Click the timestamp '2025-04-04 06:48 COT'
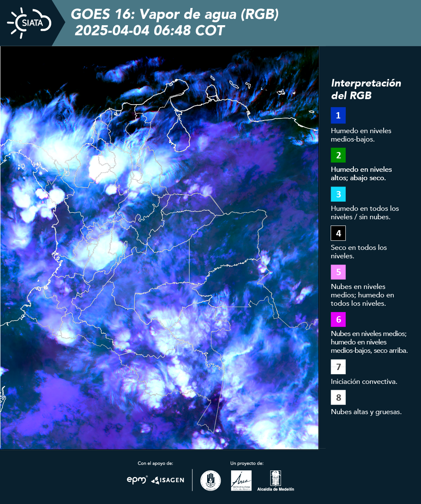The height and width of the screenshot is (504, 421). coord(150,31)
